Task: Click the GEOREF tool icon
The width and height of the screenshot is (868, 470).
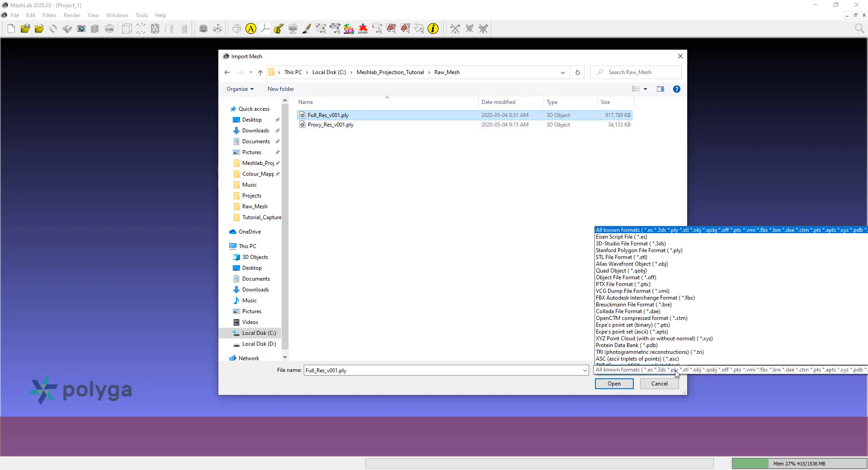Action: pyautogui.click(x=363, y=29)
